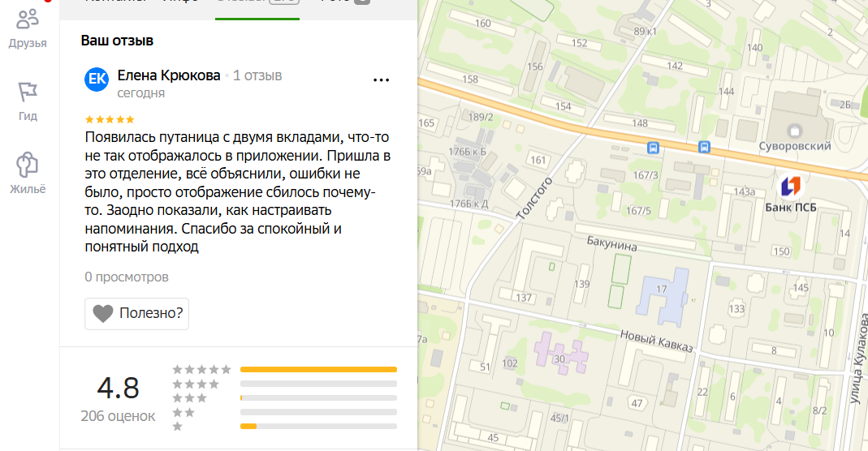Click the two-star ratings row
This screenshot has width=868, height=451.
(x=284, y=412)
